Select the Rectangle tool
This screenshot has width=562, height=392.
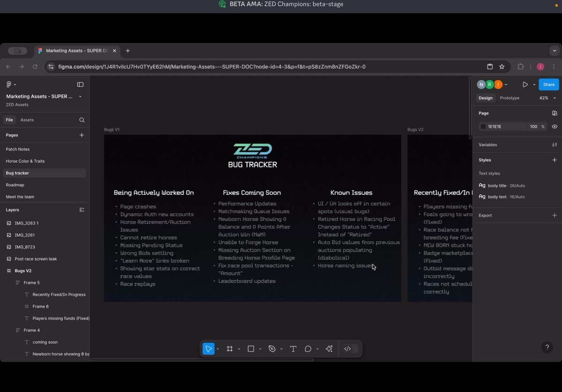[251, 348]
